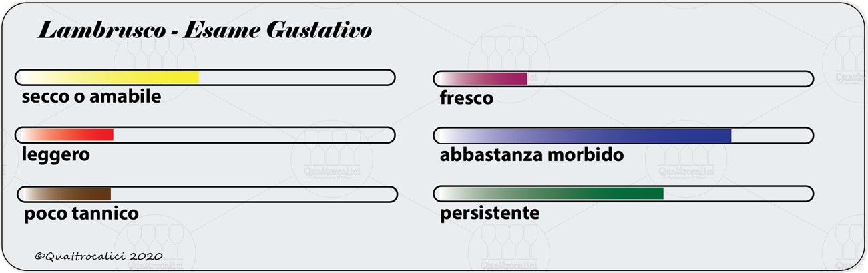Click the ©Quattrocalici 2020 copyright text
The image size is (868, 273).
coord(98,256)
